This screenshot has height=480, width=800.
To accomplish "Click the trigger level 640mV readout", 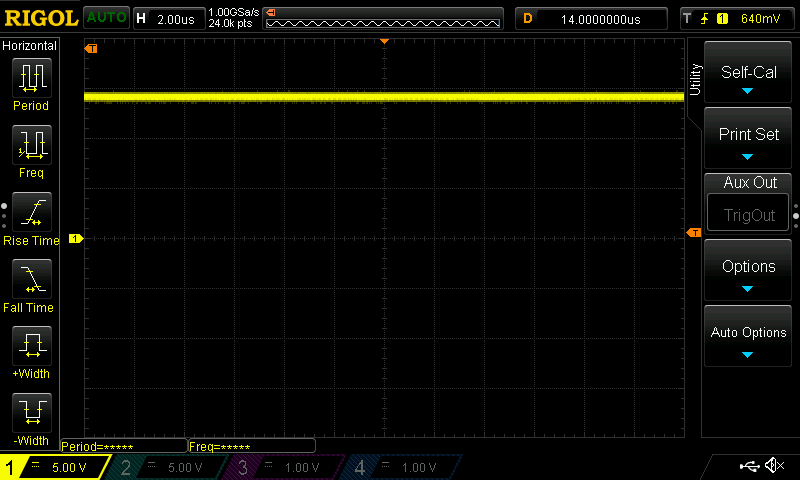I will click(760, 19).
